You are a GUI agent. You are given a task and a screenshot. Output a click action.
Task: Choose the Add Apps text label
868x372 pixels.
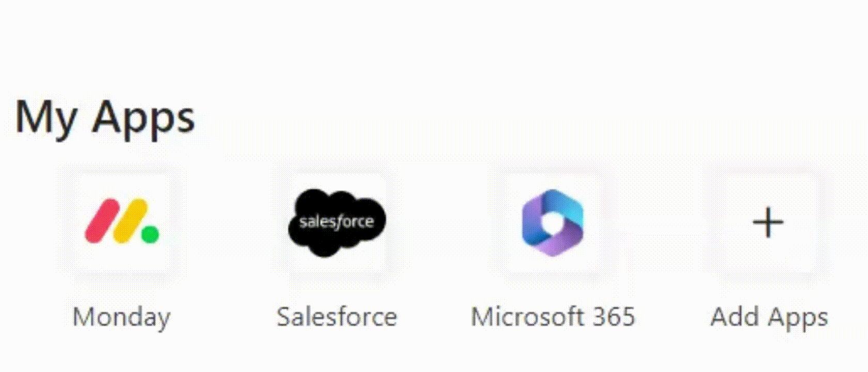tap(769, 317)
